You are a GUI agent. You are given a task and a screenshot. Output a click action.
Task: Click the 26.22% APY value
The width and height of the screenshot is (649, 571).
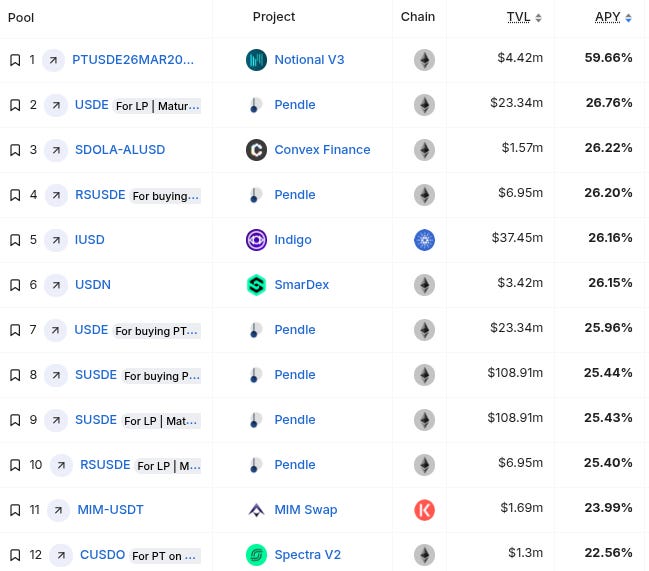point(608,148)
